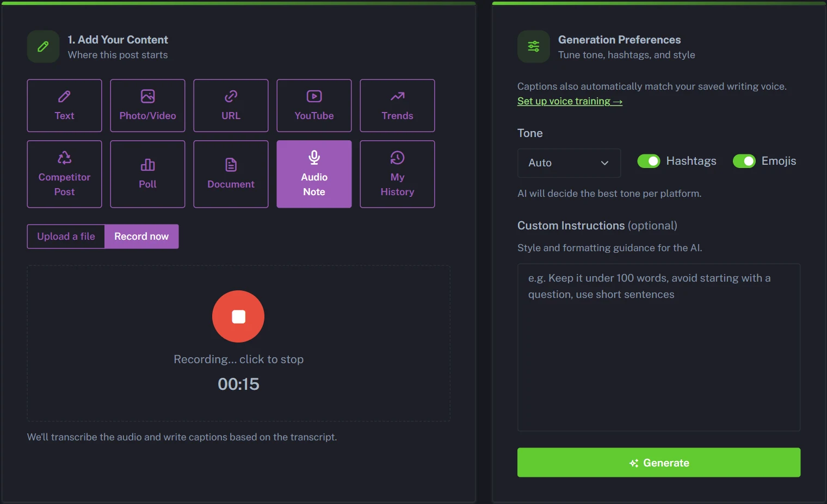This screenshot has width=827, height=504.
Task: Click 'AI will decide the best tone' text
Action: pyautogui.click(x=609, y=194)
